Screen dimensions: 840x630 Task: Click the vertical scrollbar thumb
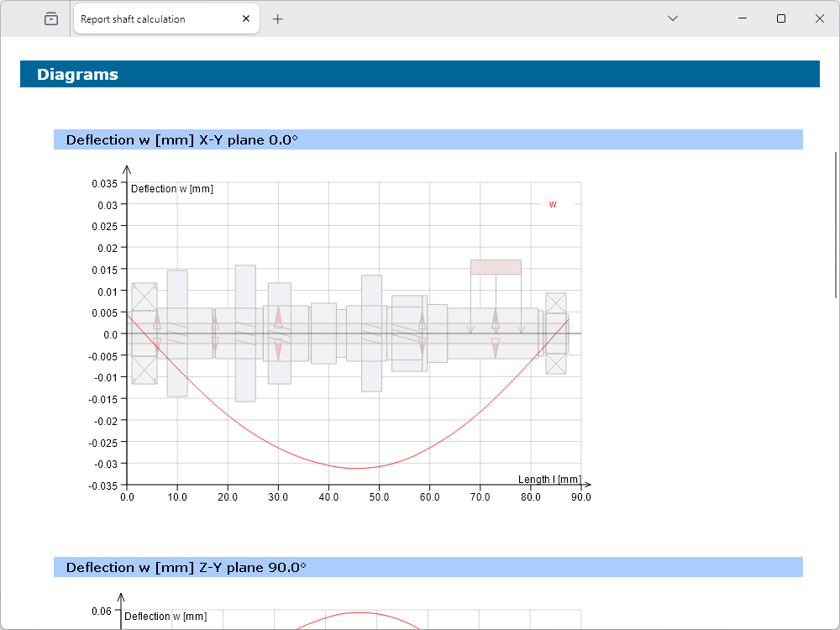(x=835, y=224)
